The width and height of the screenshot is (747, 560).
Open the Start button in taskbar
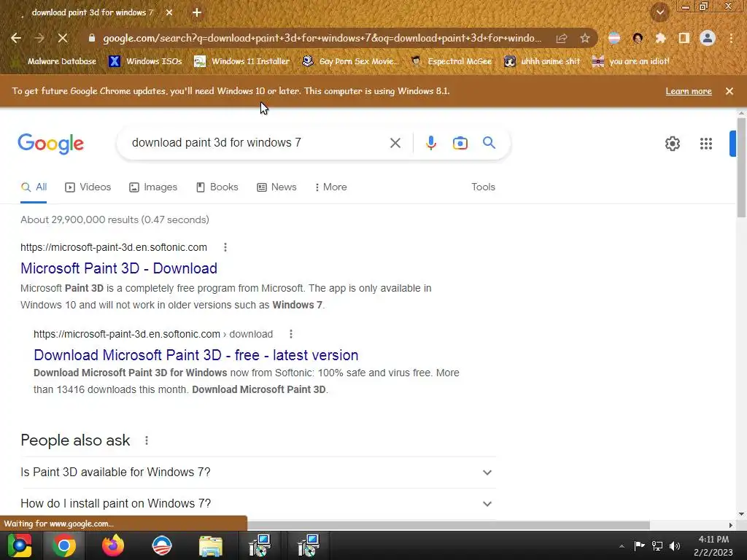(20, 545)
